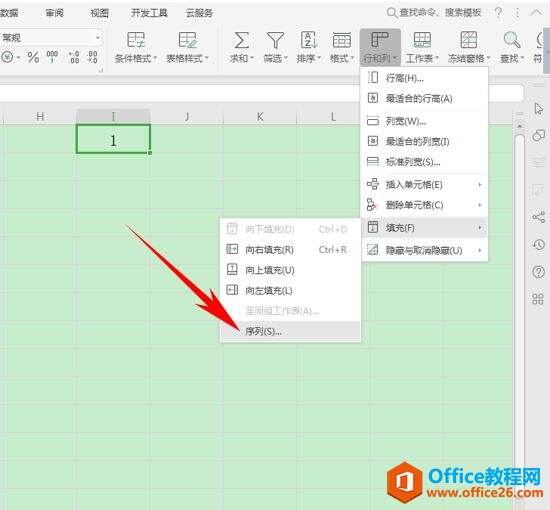Viewport: 550px width, 510px height.
Task: Click the currency ¥ format icon
Action: (x=7, y=57)
